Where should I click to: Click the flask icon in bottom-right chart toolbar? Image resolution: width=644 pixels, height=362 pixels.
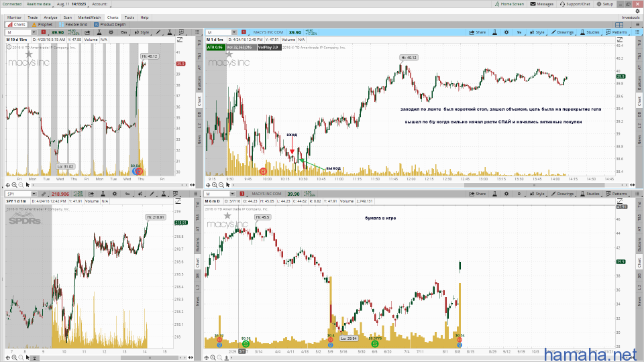point(494,194)
